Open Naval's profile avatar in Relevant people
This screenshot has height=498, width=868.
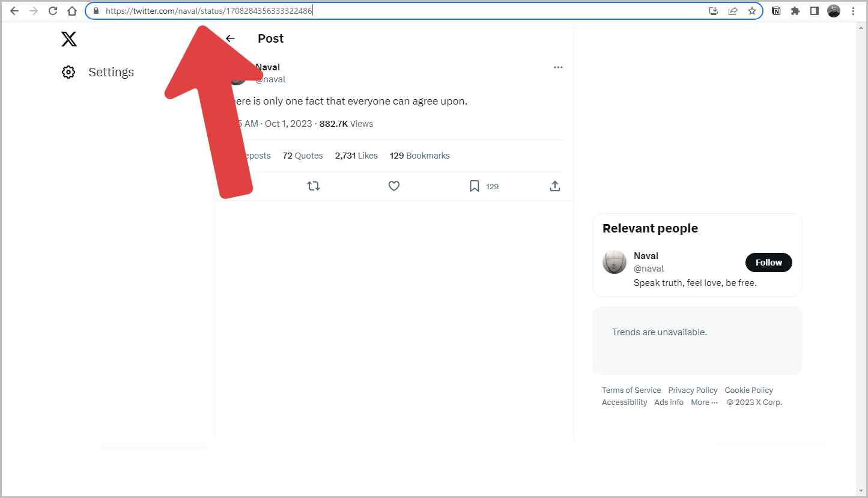click(614, 262)
